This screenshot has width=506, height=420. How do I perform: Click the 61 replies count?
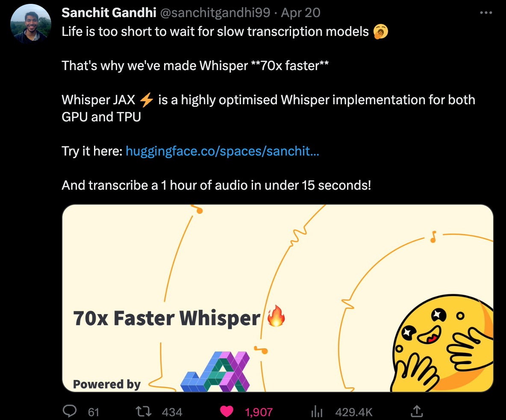93,412
